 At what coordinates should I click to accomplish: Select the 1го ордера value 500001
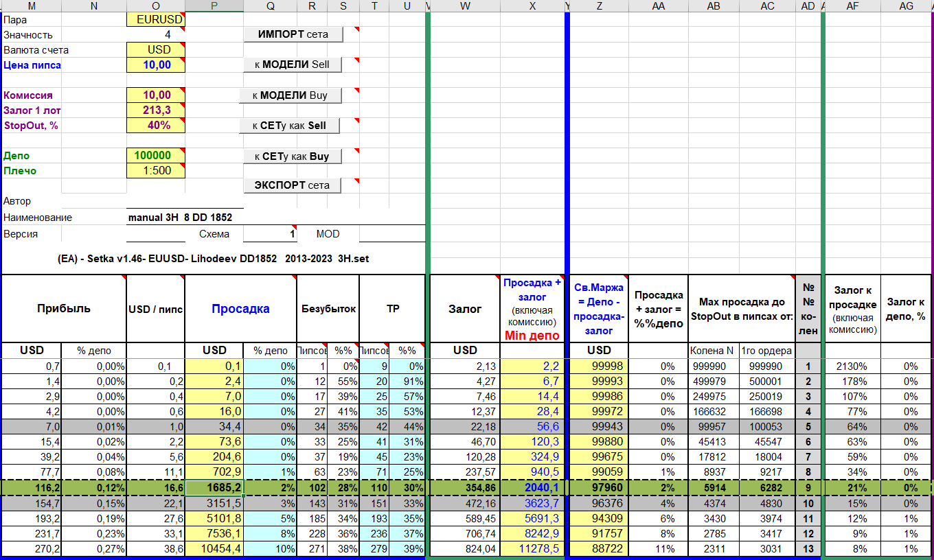[767, 381]
